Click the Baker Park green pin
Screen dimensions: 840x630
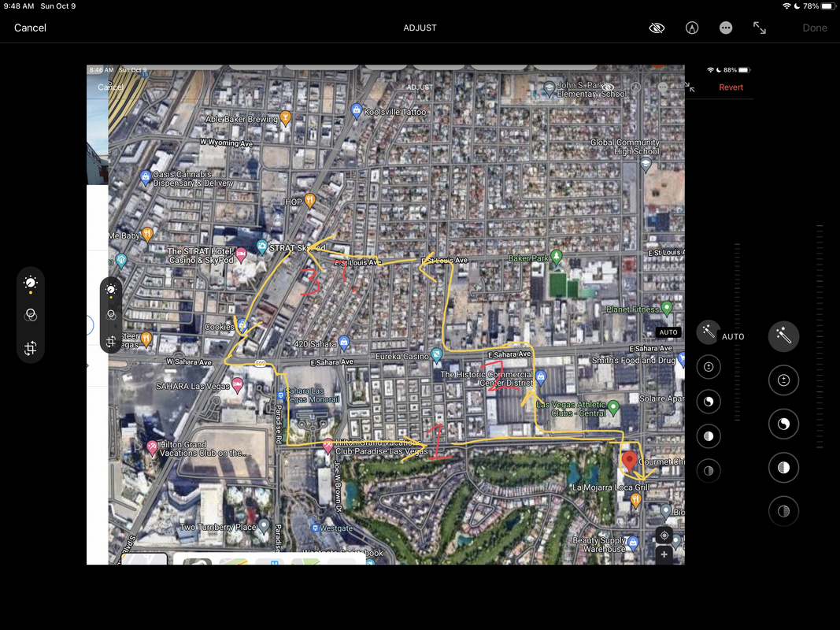click(557, 258)
